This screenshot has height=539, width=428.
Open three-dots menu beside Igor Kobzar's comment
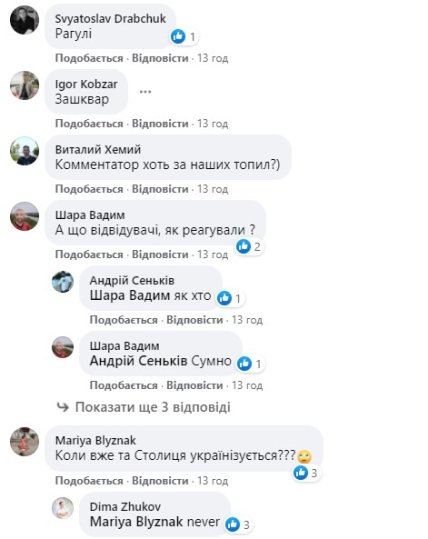(145, 92)
